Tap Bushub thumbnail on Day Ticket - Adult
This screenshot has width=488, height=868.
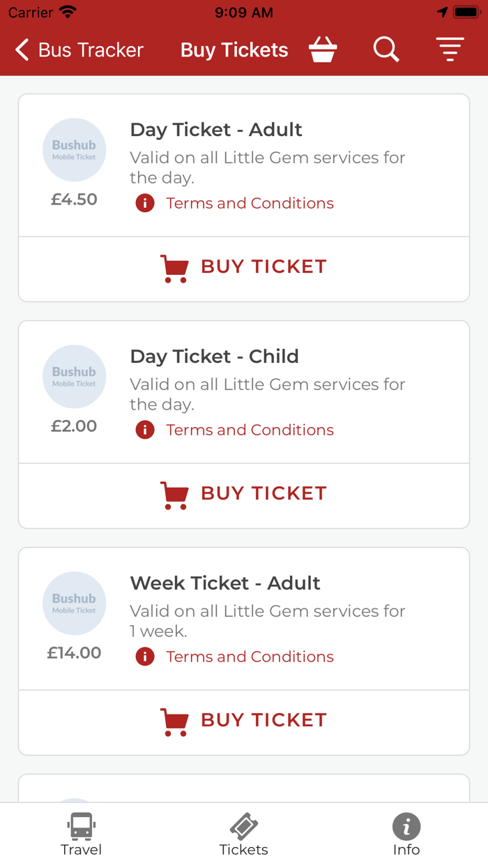tap(74, 150)
